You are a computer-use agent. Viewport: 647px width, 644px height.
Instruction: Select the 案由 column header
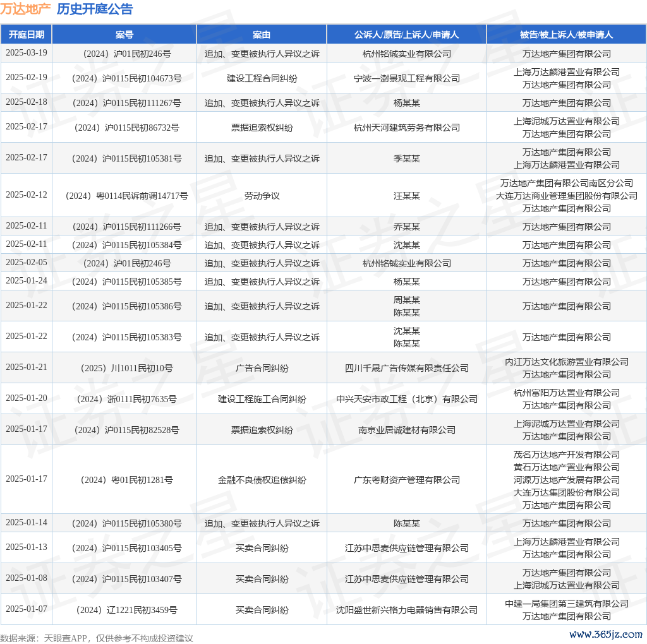click(262, 35)
